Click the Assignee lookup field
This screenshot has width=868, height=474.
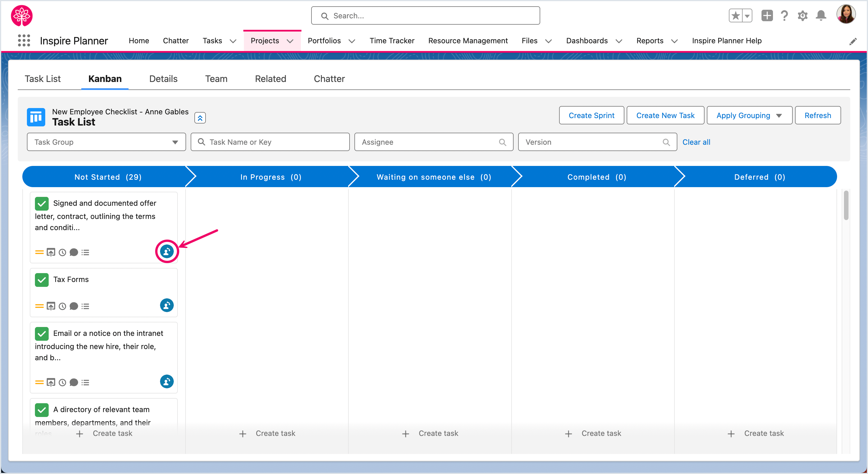(x=434, y=142)
